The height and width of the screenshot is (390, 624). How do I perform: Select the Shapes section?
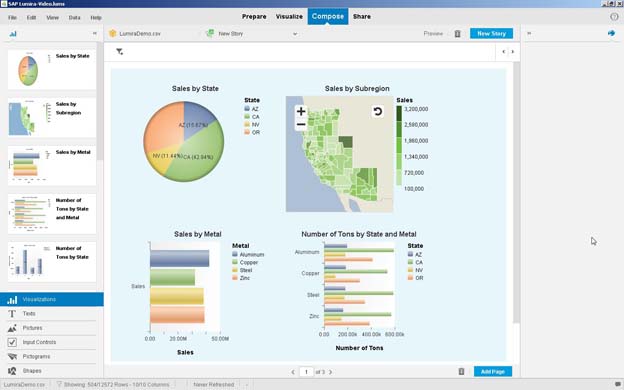click(x=52, y=371)
